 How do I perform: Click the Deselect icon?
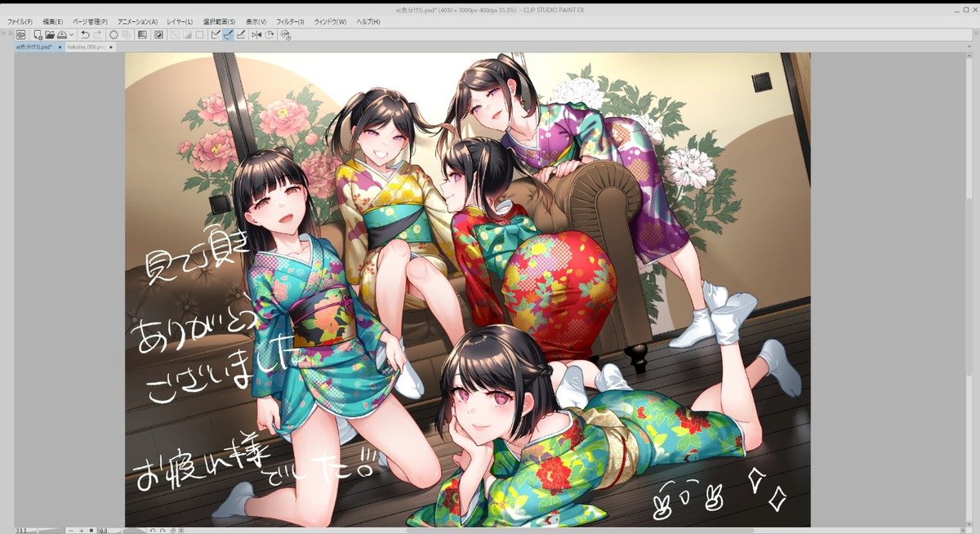point(174,35)
